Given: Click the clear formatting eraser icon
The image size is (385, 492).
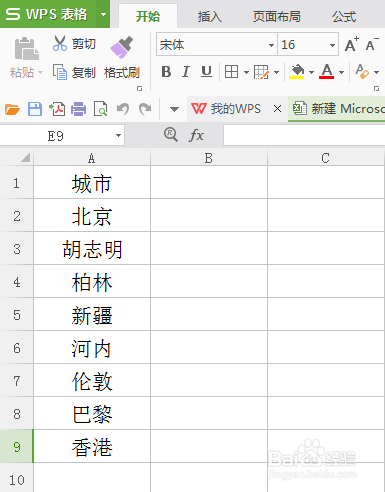Looking at the screenshot, I should coord(362,72).
